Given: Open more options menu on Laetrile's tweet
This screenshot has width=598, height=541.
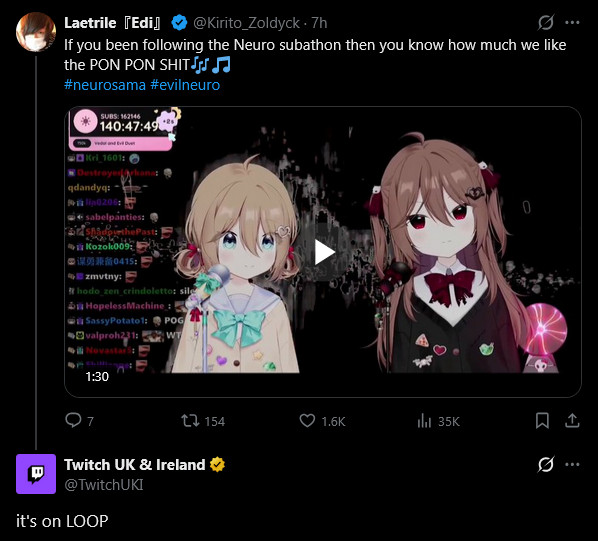Looking at the screenshot, I should pos(572,22).
